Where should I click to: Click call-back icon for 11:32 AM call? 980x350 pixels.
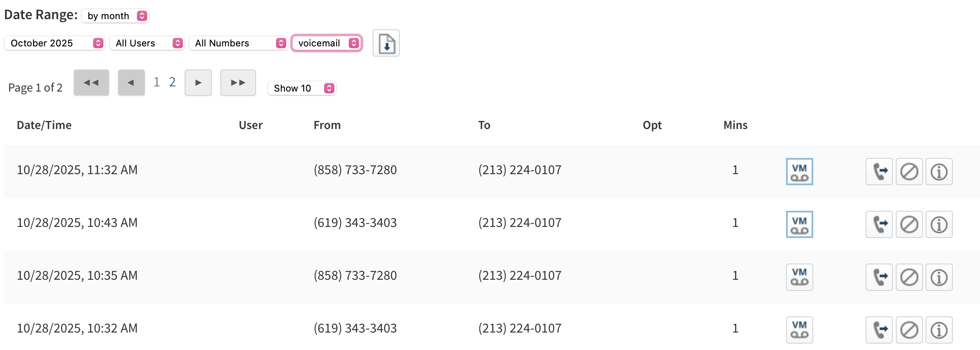pyautogui.click(x=879, y=172)
